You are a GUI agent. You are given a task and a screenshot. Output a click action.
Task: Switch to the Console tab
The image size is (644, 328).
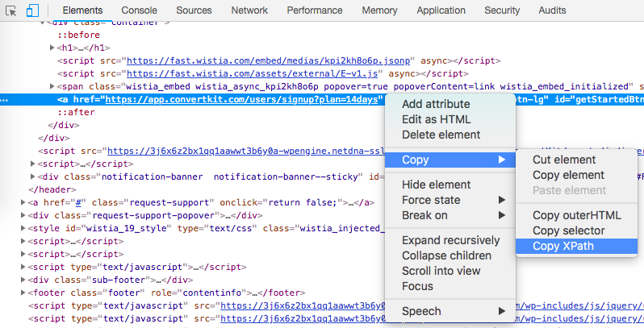pyautogui.click(x=140, y=10)
